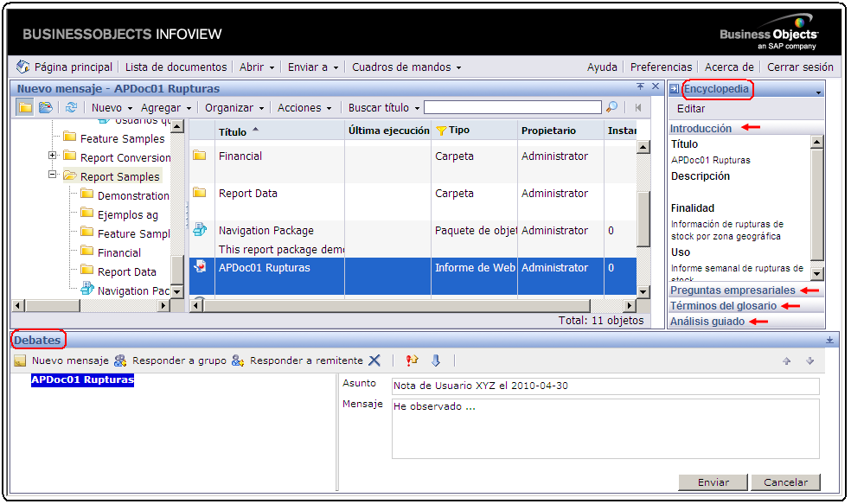Click the folder view icon in the toolbar
The width and height of the screenshot is (851, 504).
pyautogui.click(x=25, y=107)
